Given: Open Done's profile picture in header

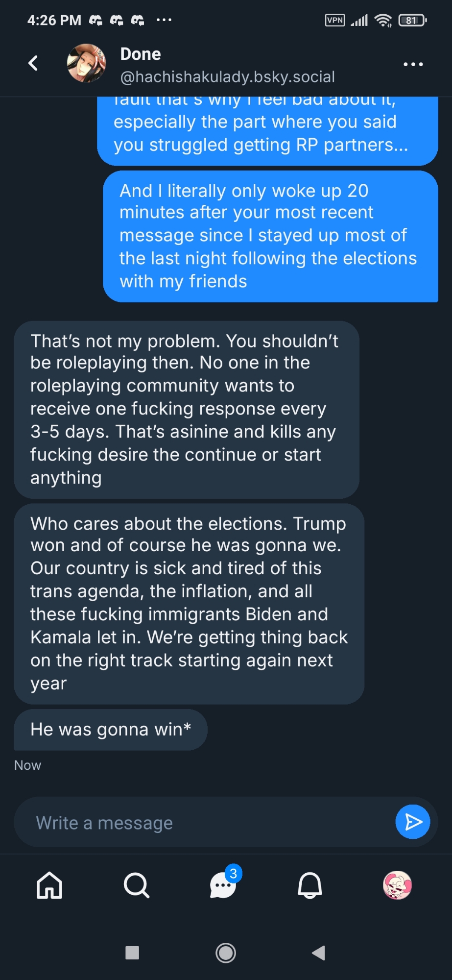Looking at the screenshot, I should tap(86, 63).
